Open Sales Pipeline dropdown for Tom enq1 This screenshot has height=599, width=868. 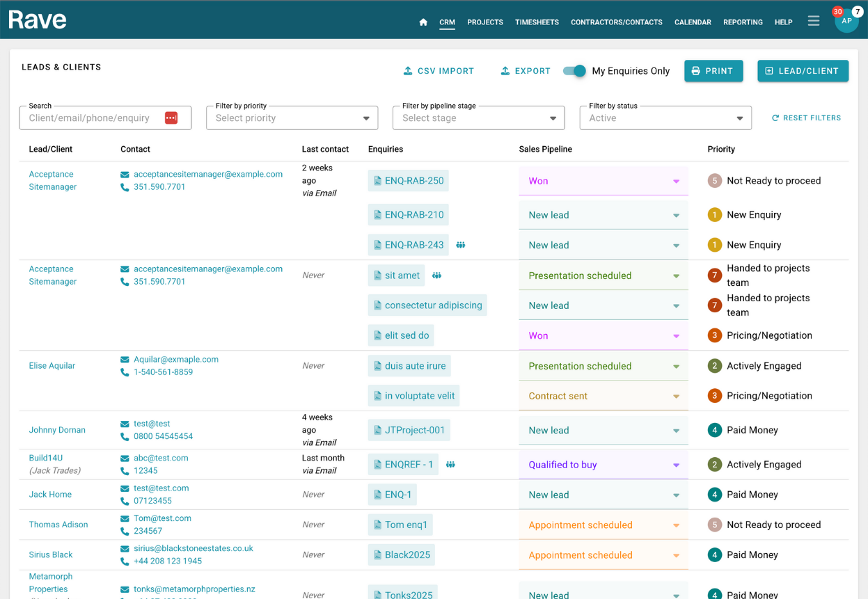603,525
